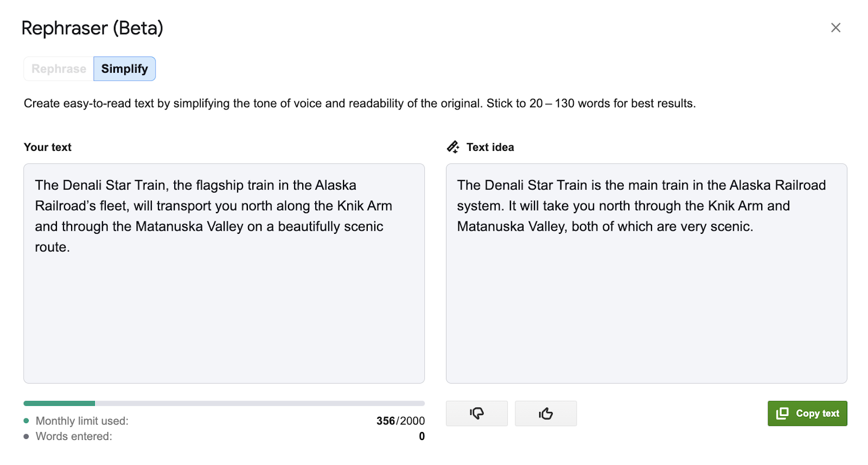This screenshot has width=868, height=465.
Task: Click the magic pen icon beside Text idea
Action: click(x=453, y=147)
